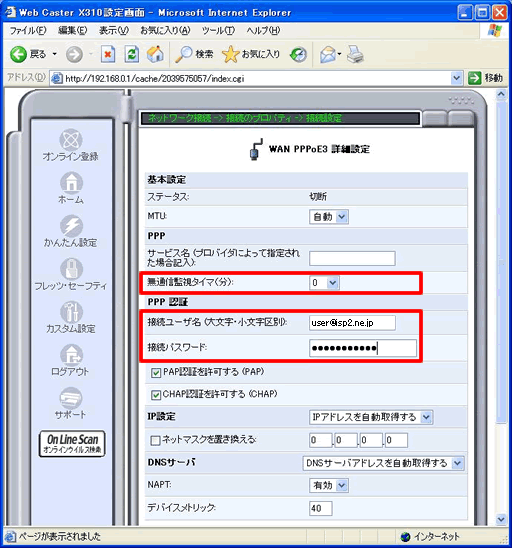Open オンライン登録 in the sidebar

[71, 145]
